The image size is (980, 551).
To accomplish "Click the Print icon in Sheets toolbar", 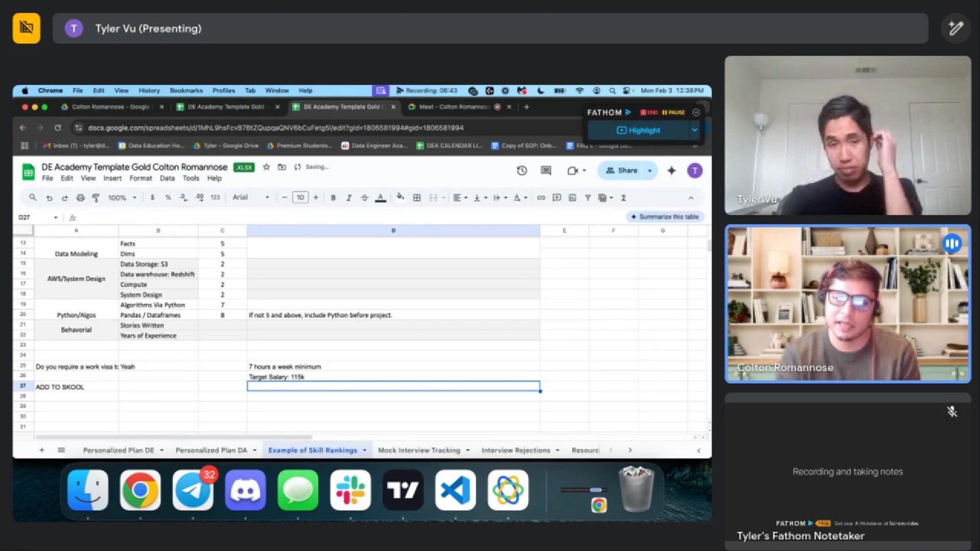I will point(80,198).
